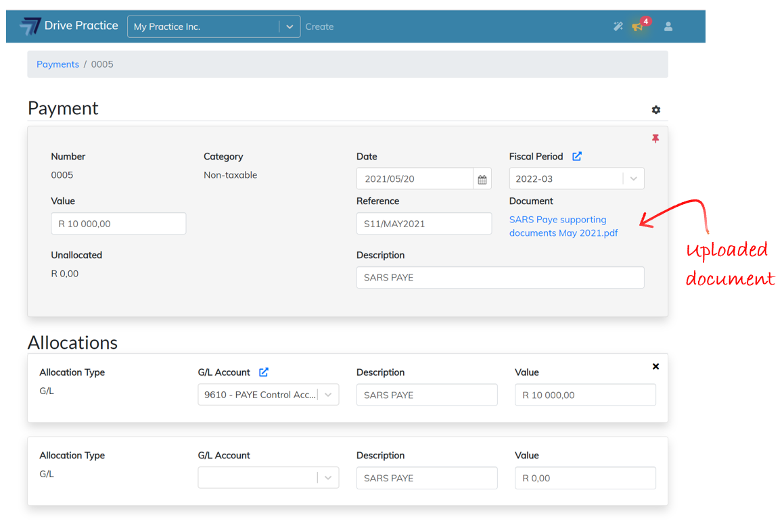Select the 0005 breadcrumb text
This screenshot has width=784, height=532.
pyautogui.click(x=102, y=64)
